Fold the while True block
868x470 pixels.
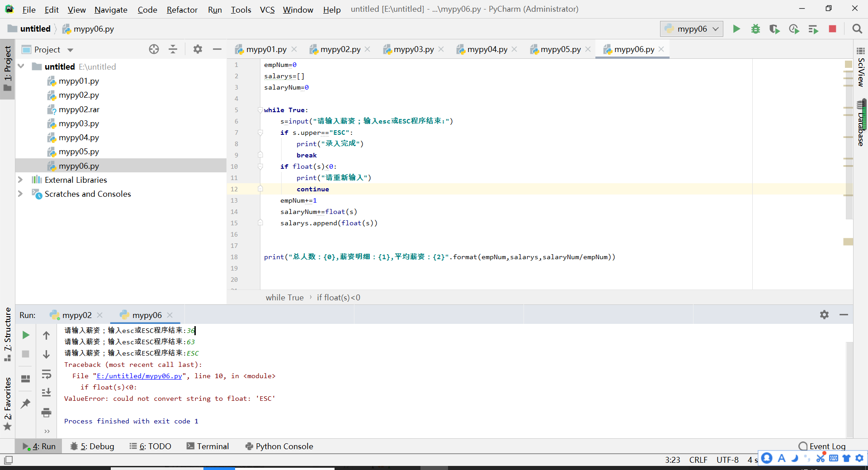pos(260,110)
